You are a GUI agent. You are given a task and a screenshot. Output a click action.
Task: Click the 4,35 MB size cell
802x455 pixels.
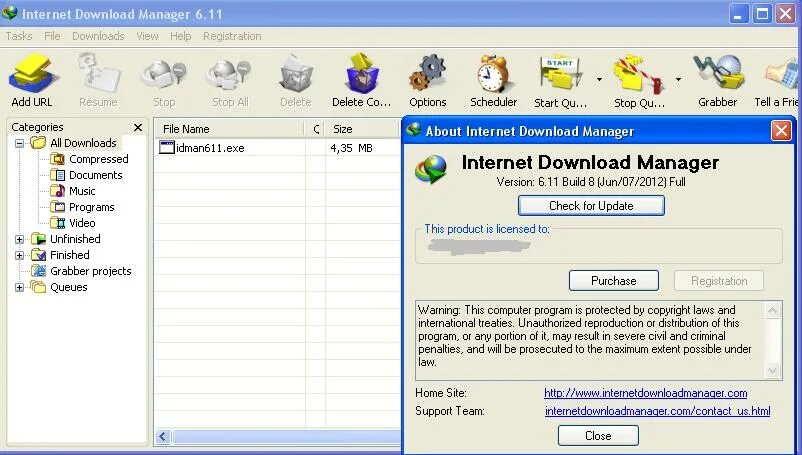coord(351,148)
